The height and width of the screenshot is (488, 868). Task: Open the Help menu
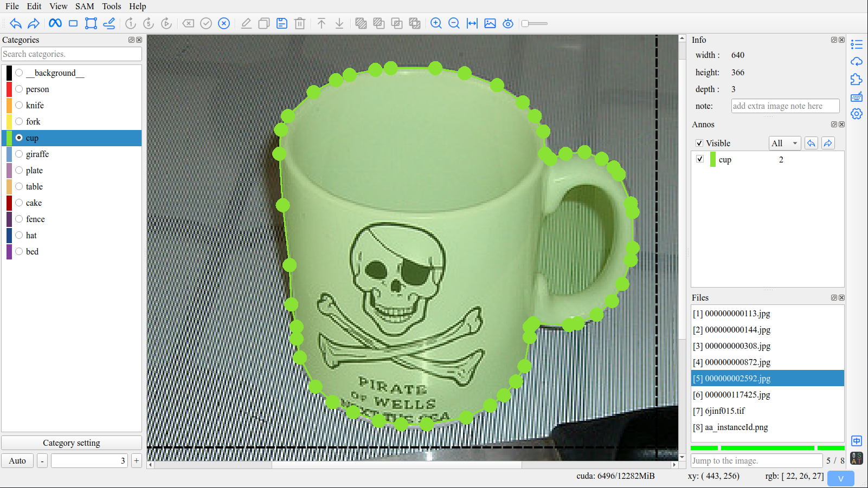point(138,6)
